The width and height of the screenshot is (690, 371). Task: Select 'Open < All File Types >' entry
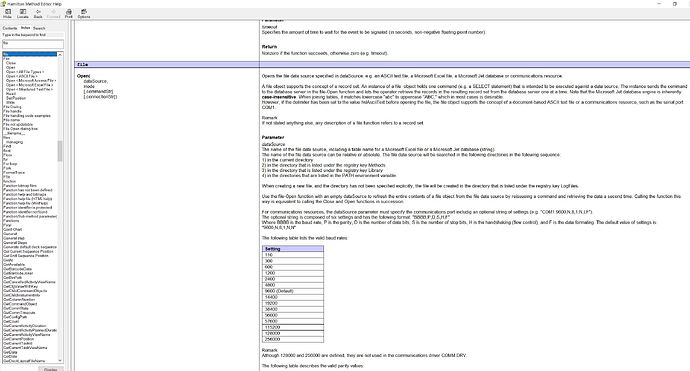coord(25,72)
